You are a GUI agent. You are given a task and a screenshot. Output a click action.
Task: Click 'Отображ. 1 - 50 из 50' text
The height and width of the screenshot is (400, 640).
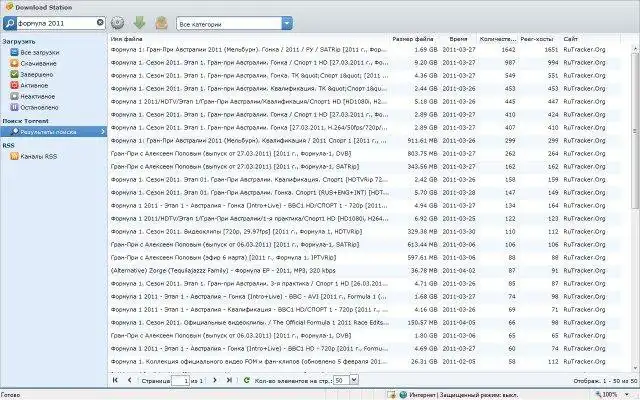pyautogui.click(x=605, y=381)
